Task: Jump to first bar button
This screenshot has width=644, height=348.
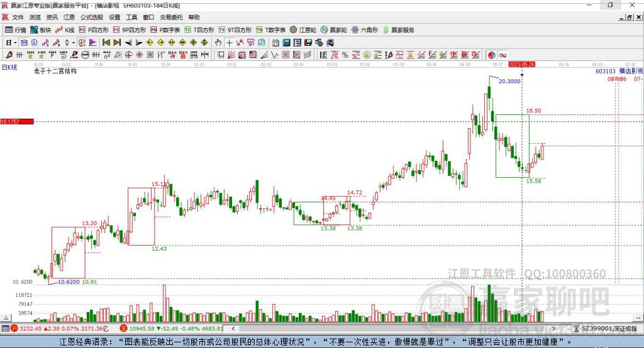Action: point(106,43)
